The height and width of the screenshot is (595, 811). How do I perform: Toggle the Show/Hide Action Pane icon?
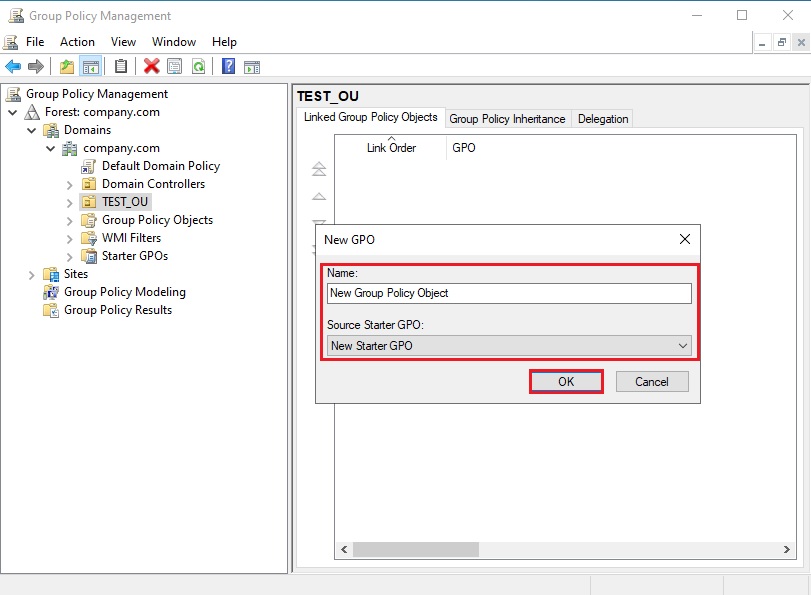point(252,66)
